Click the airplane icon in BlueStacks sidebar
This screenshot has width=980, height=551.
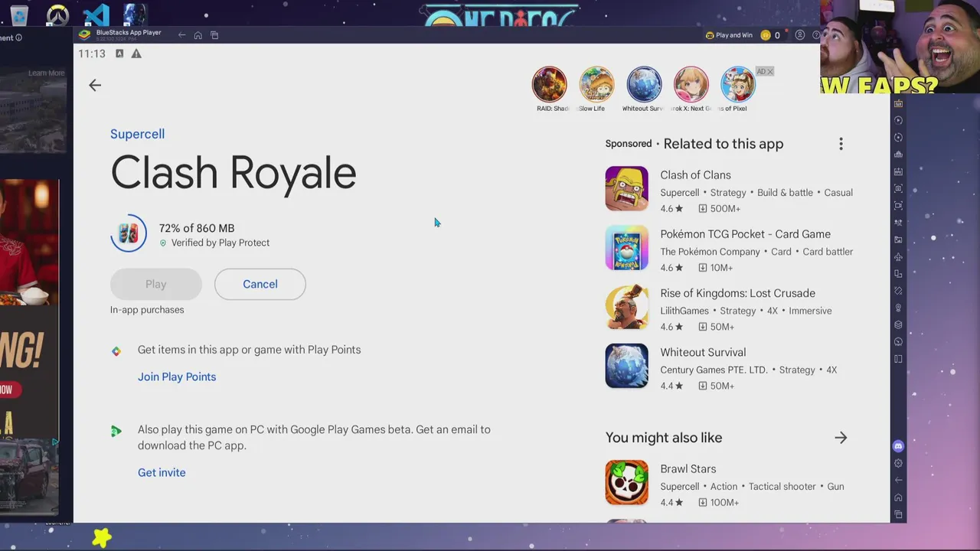pyautogui.click(x=899, y=257)
